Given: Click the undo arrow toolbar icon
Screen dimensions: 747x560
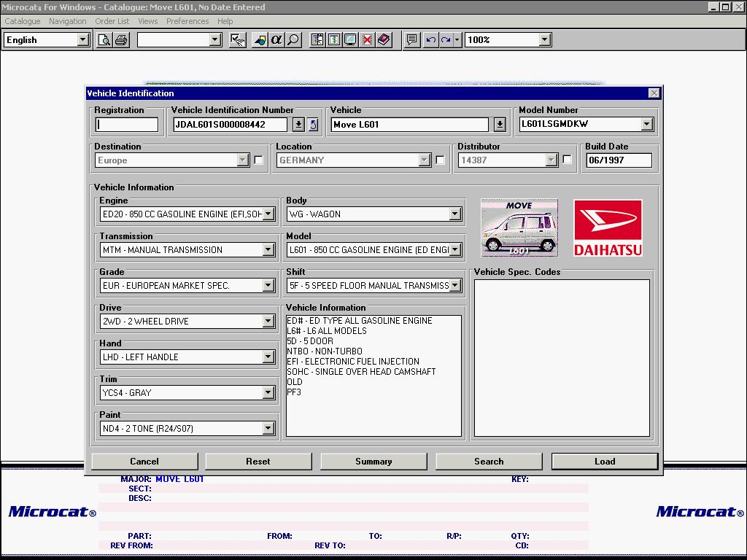Looking at the screenshot, I should (x=430, y=40).
